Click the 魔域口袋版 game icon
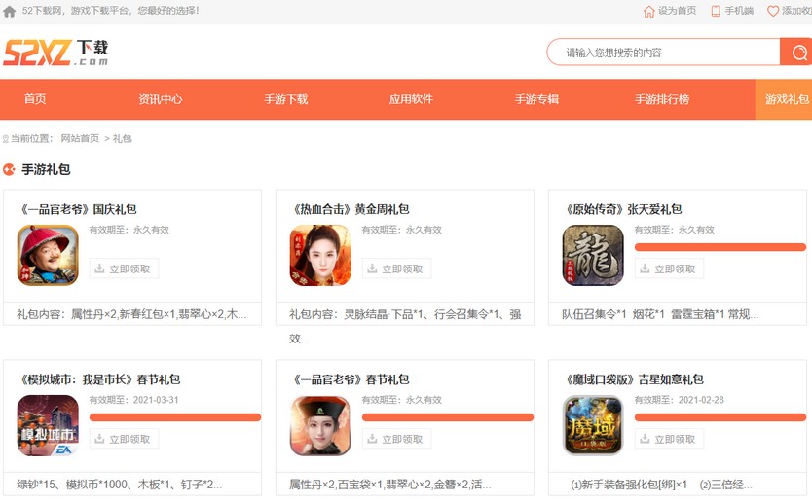The image size is (812, 504). click(593, 426)
